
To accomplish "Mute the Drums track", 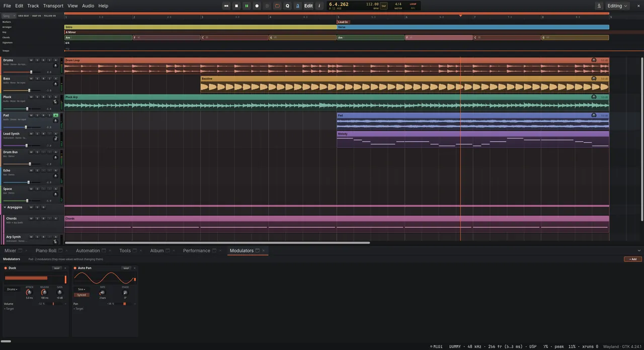I will click(31, 60).
